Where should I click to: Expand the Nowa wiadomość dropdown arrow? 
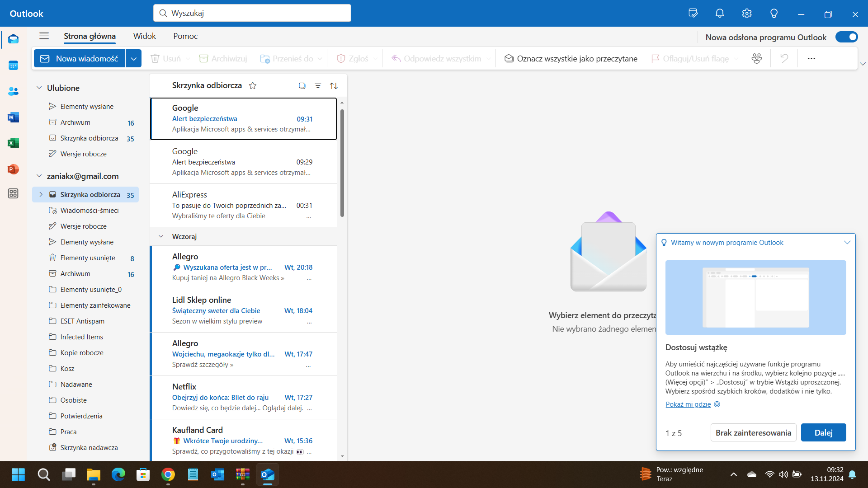point(133,59)
